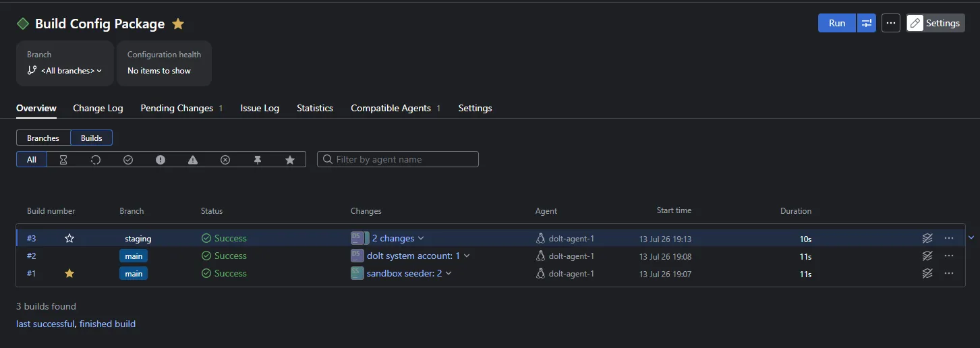Open the Issue Log tab
Image resolution: width=980 pixels, height=348 pixels.
pos(260,108)
